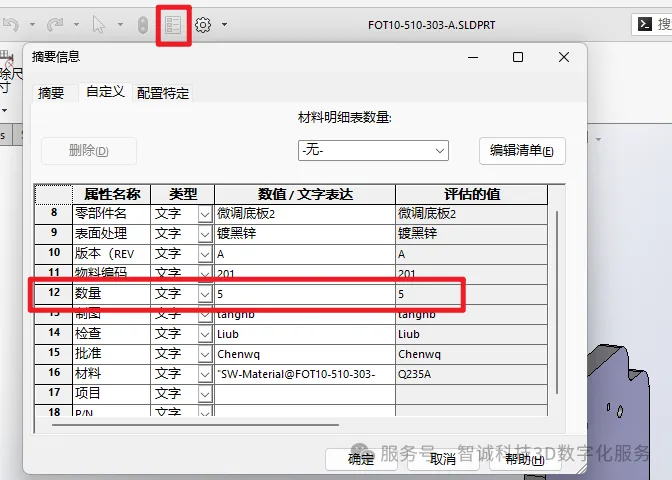Click the Rebuild traffic light icon
Image resolution: width=672 pixels, height=480 pixels.
(143, 25)
